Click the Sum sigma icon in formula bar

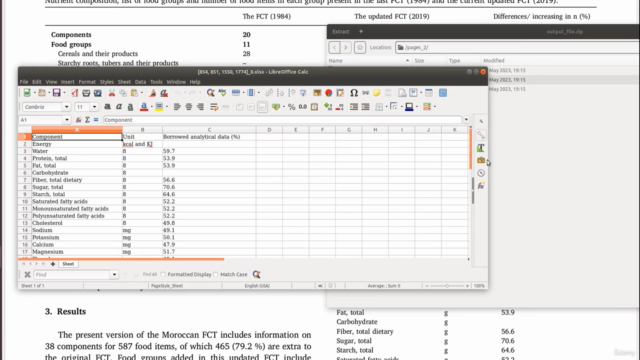[x=87, y=120]
